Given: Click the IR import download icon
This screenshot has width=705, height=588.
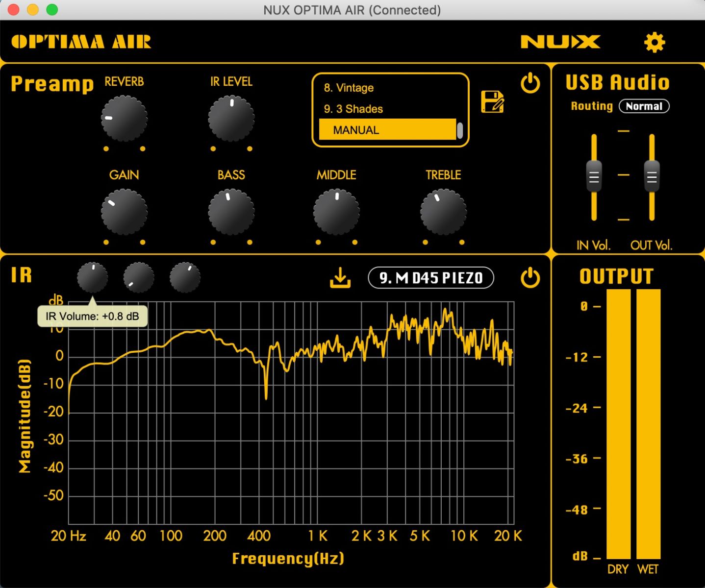Looking at the screenshot, I should [340, 278].
